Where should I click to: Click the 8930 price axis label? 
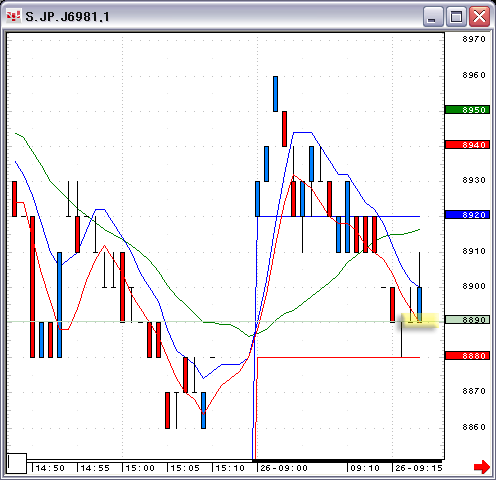(x=474, y=180)
